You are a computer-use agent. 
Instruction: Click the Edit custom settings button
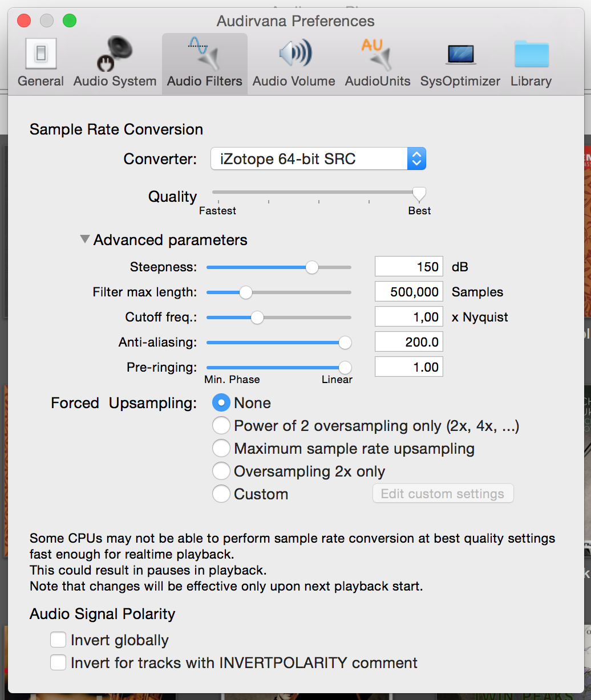pyautogui.click(x=443, y=494)
